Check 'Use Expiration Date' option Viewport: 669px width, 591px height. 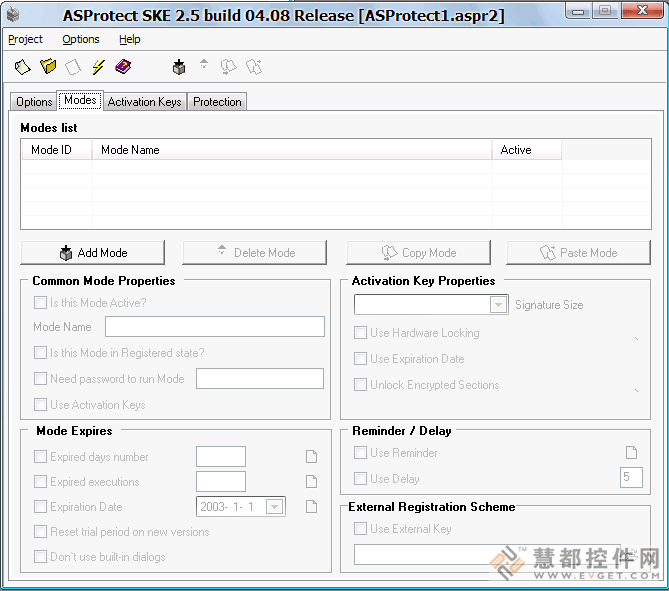(x=361, y=358)
